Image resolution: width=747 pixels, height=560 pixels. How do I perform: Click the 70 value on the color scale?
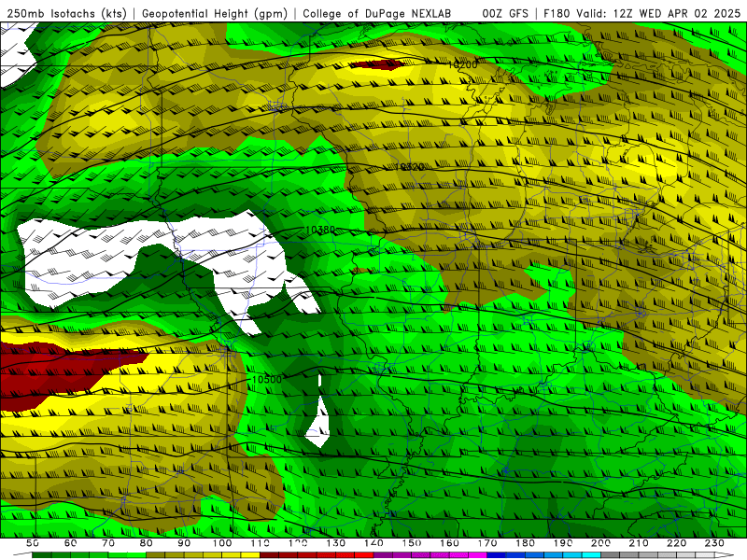tap(108, 543)
